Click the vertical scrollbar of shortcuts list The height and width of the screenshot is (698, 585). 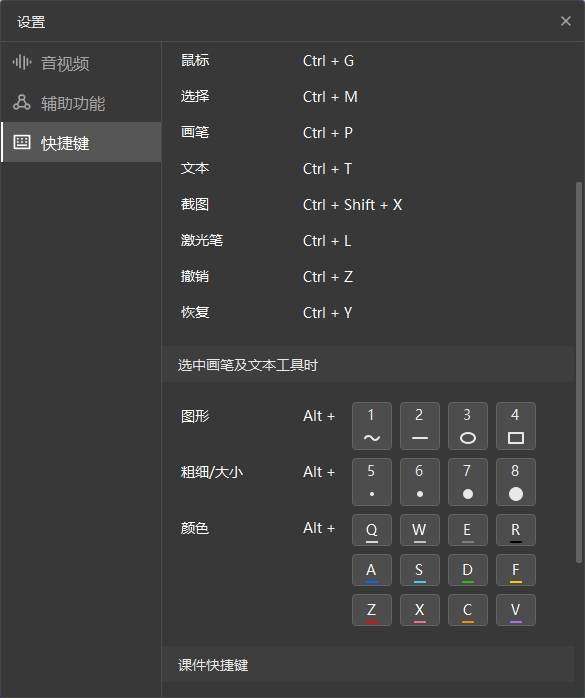(x=579, y=372)
